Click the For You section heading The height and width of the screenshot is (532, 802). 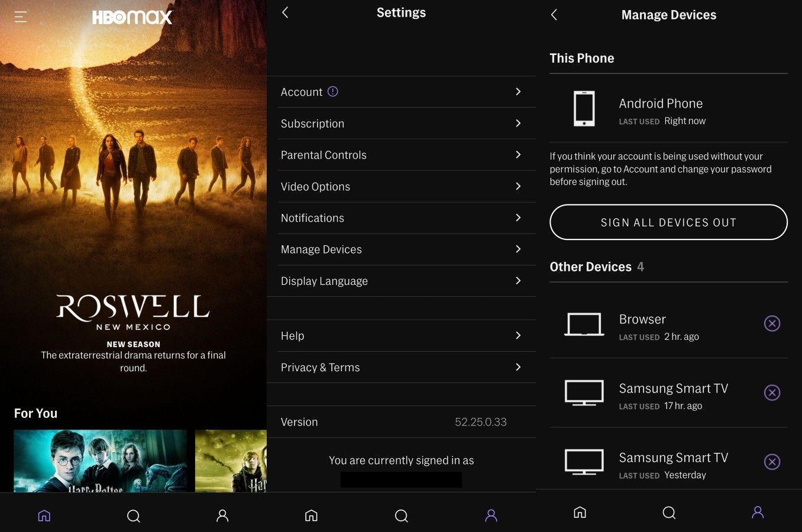coord(35,413)
